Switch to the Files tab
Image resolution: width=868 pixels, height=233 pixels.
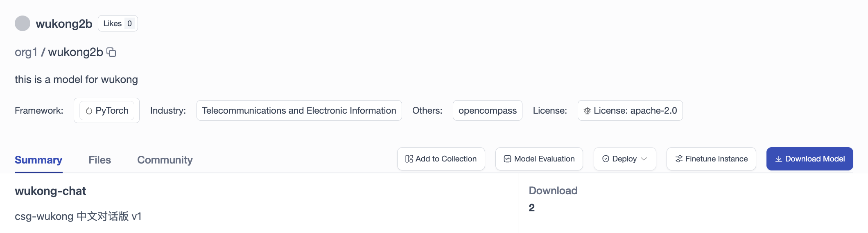(x=99, y=160)
